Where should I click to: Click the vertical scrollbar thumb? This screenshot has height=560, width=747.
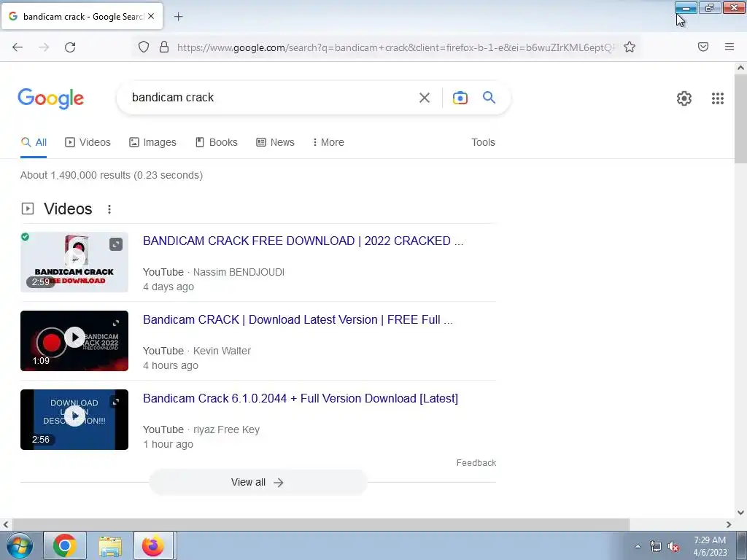point(740,119)
